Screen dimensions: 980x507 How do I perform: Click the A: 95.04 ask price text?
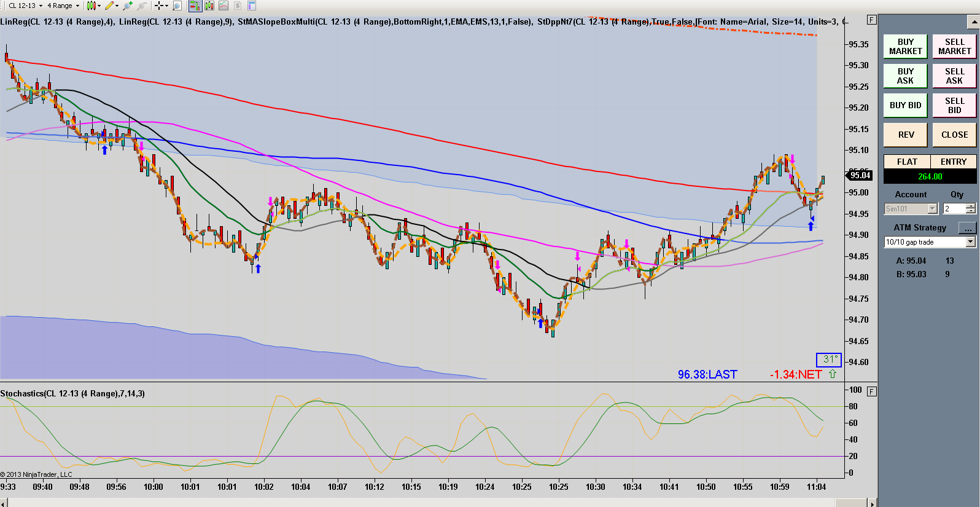(x=911, y=261)
